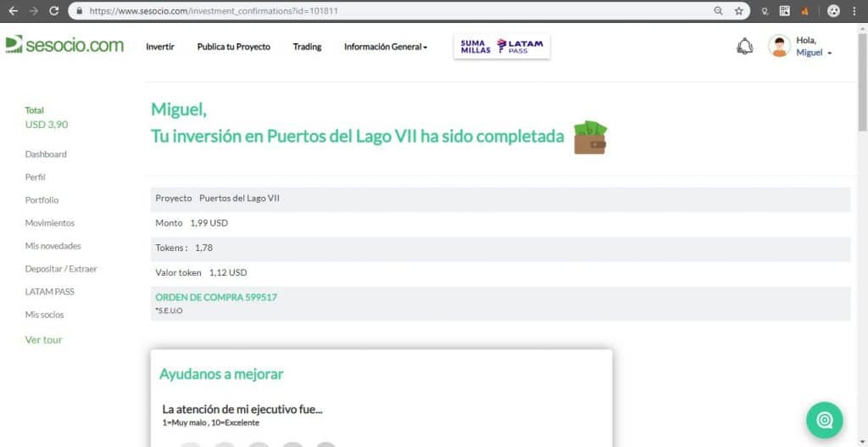Click the Tokens: 1,78 row

(x=500, y=249)
